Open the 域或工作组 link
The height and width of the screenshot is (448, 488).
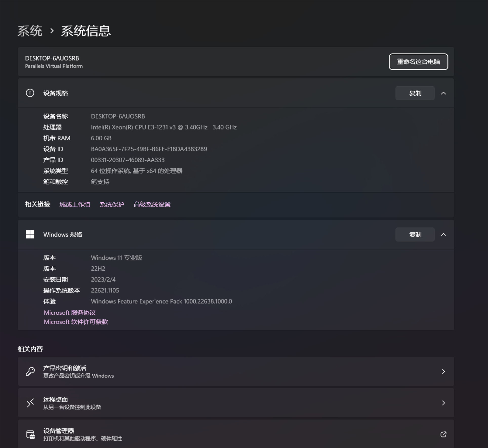pos(75,204)
